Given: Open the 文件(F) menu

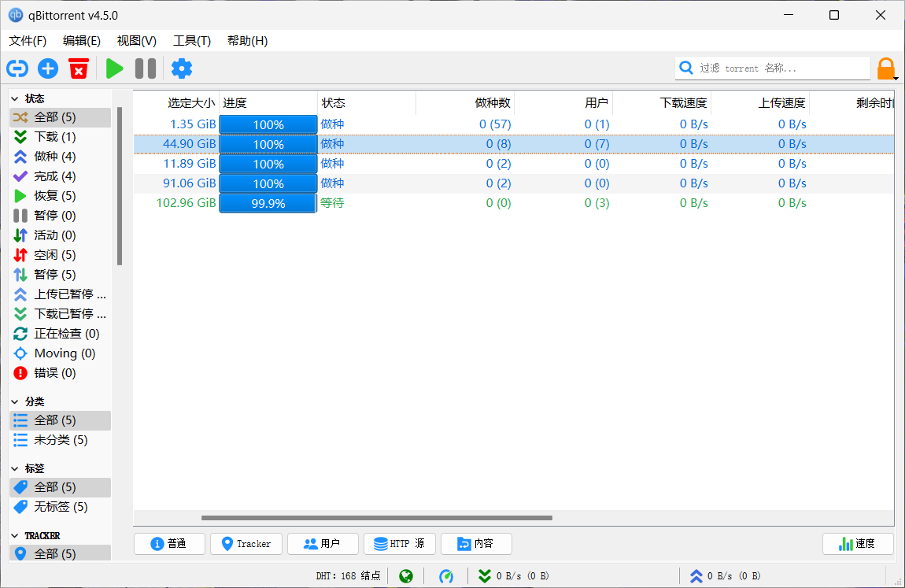Looking at the screenshot, I should 28,41.
